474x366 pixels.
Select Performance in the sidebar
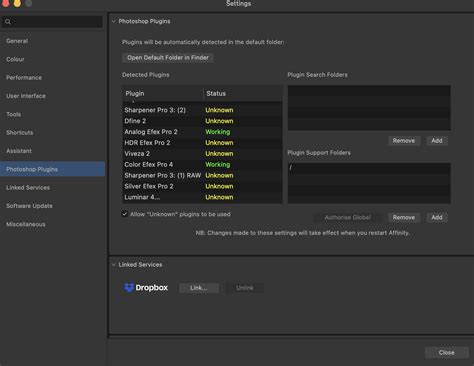[24, 78]
